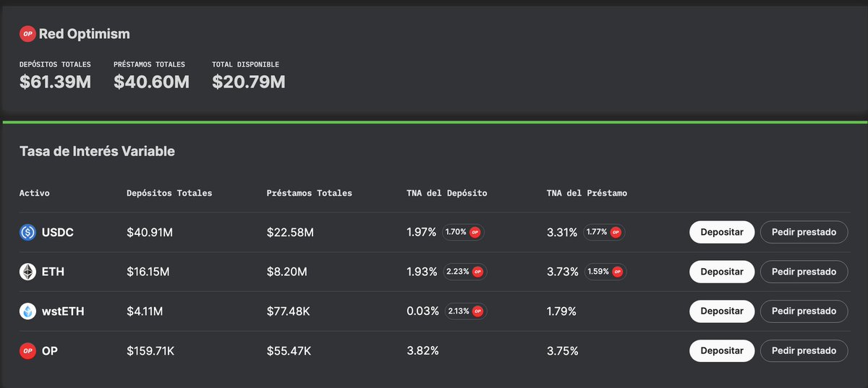Click the $40.60M total loans value

click(151, 82)
